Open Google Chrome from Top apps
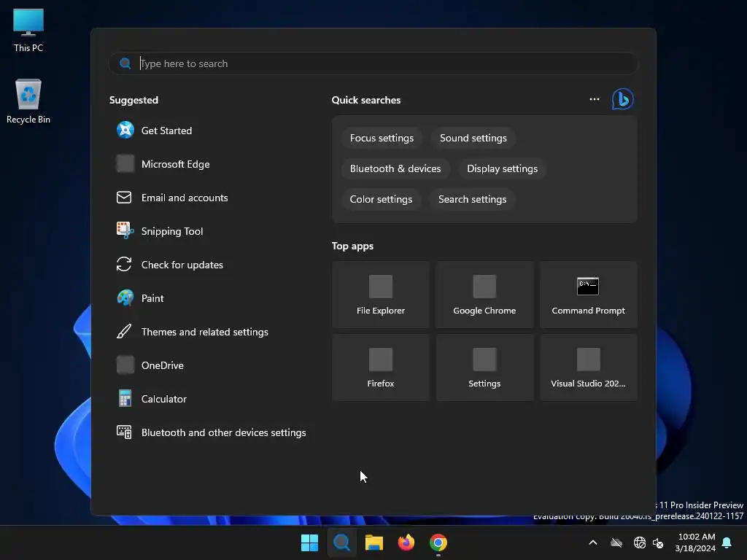747x560 pixels. click(484, 295)
